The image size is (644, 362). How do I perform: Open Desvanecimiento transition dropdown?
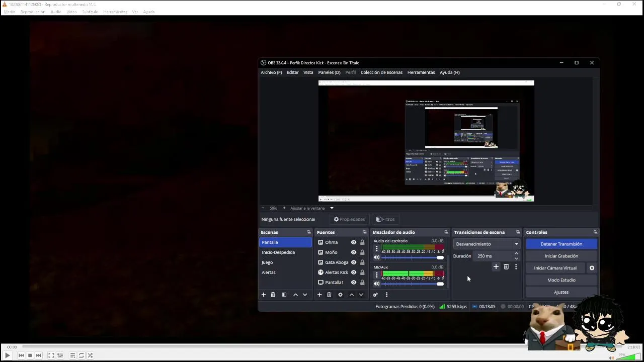(x=487, y=244)
